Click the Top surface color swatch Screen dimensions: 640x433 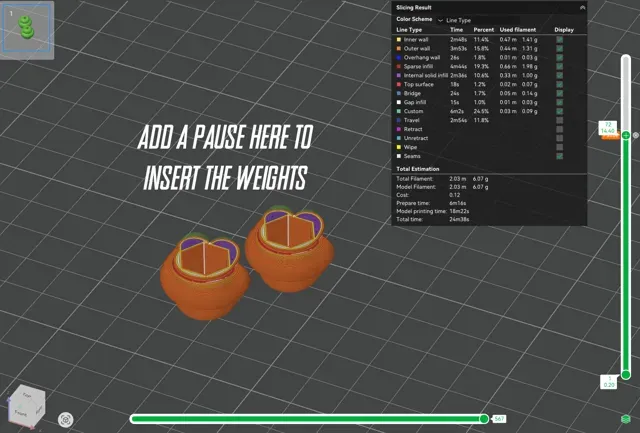click(399, 84)
